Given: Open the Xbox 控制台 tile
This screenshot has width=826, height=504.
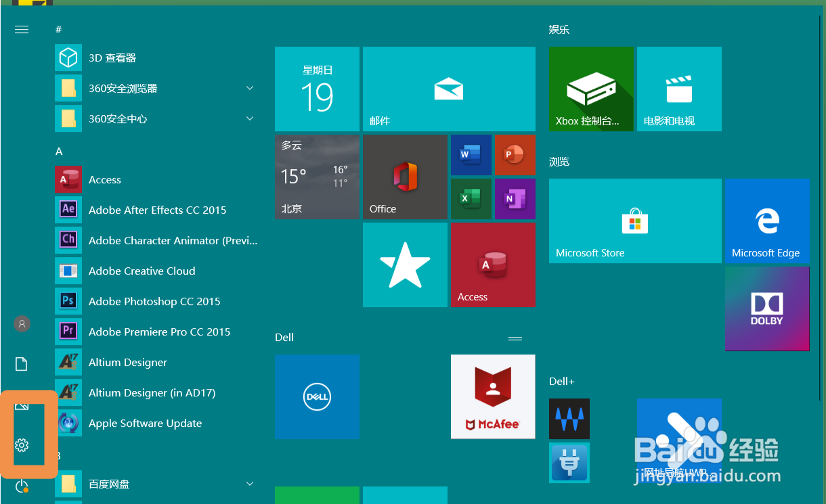Looking at the screenshot, I should [591, 89].
